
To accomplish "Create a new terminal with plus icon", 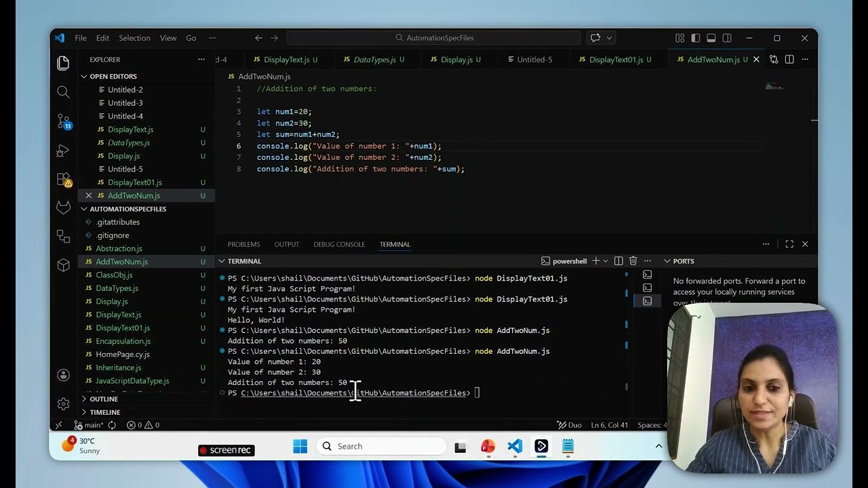I will click(595, 261).
